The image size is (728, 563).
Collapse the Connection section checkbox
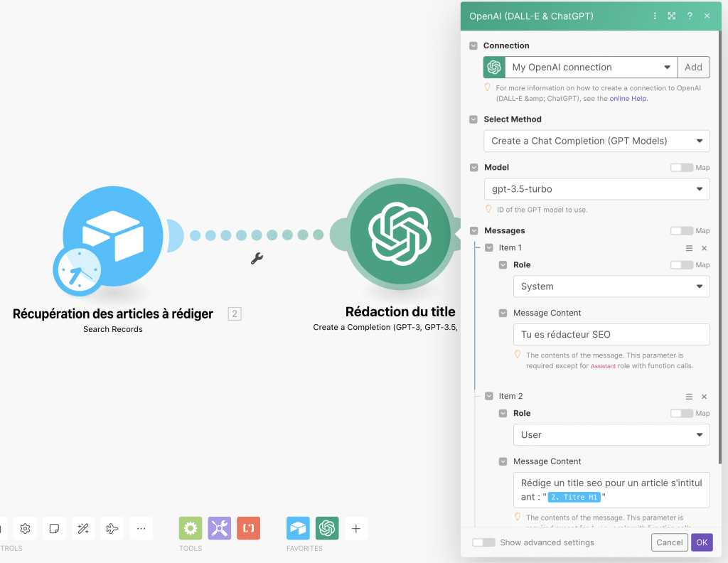[x=473, y=45]
